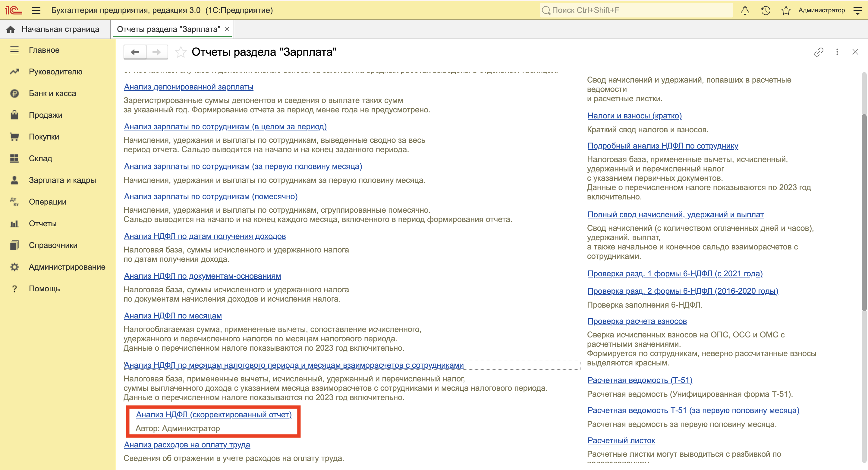Click the back navigation arrow
The image size is (868, 470).
point(135,52)
